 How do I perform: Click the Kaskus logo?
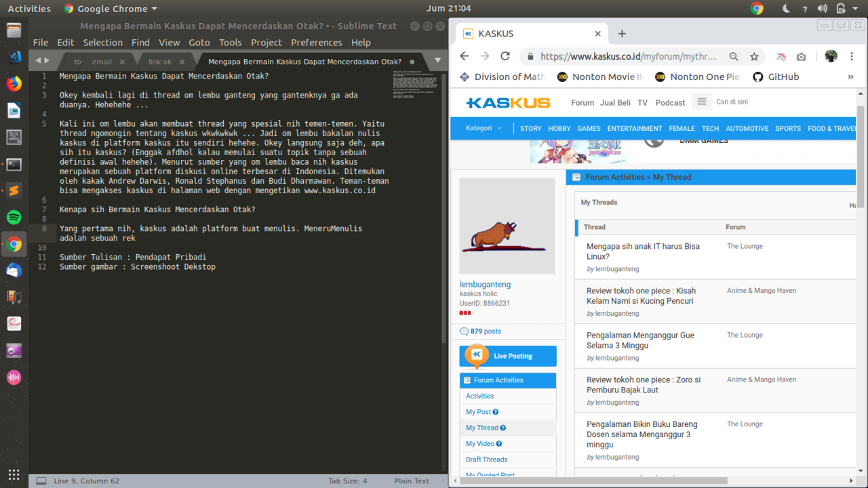pyautogui.click(x=508, y=103)
